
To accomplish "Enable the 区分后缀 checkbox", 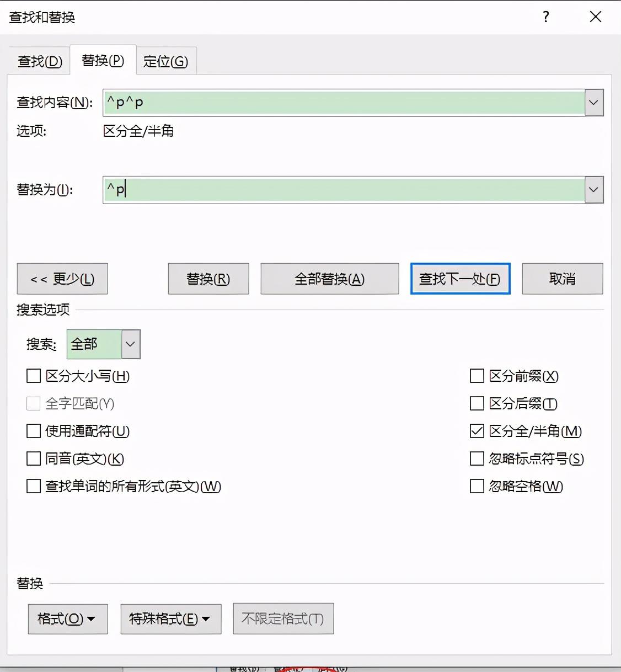I will point(477,403).
